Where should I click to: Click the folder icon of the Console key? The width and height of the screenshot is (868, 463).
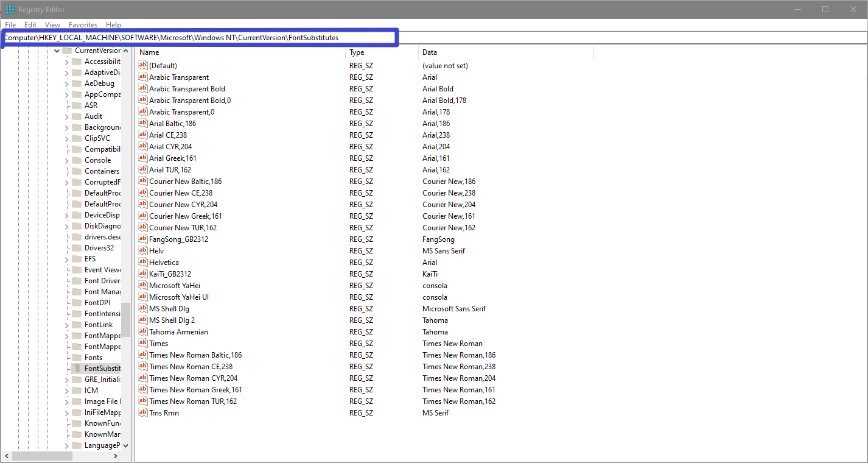(x=77, y=160)
